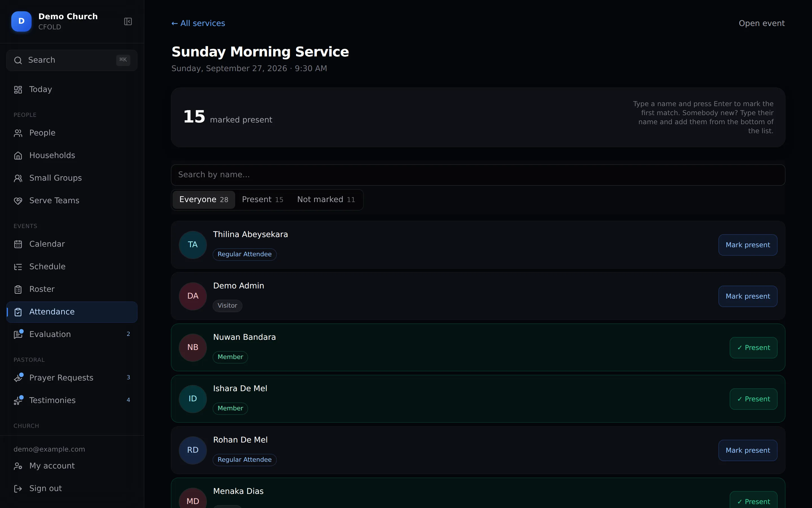The height and width of the screenshot is (508, 812).
Task: Unmark Nuwan Bandara as present
Action: click(753, 347)
